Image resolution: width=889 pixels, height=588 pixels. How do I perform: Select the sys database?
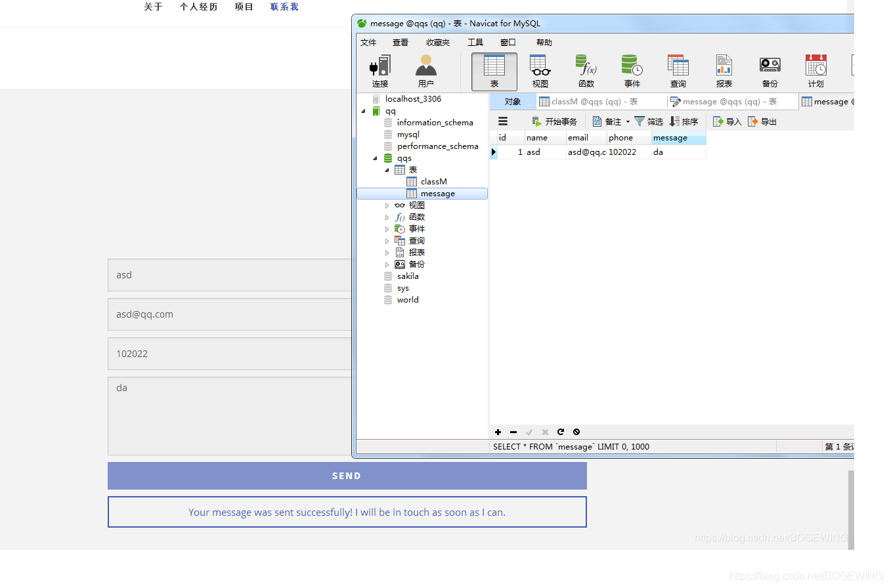click(402, 288)
